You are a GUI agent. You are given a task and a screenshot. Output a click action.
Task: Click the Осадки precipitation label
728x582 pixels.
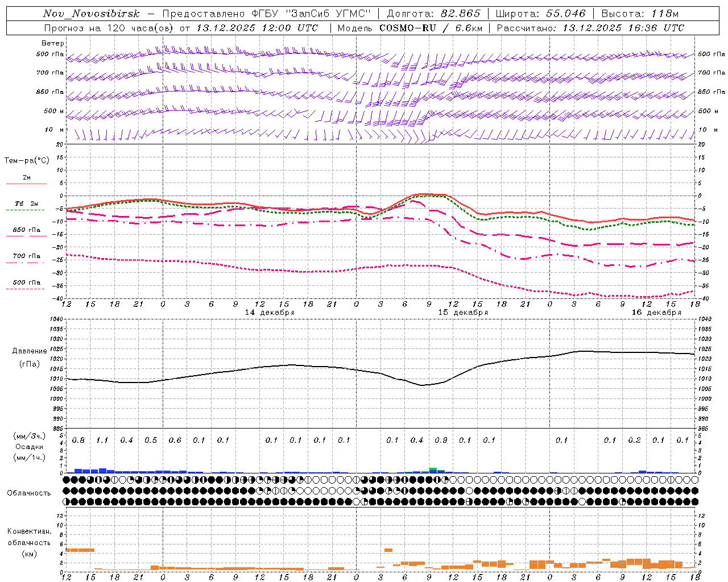(x=30, y=447)
